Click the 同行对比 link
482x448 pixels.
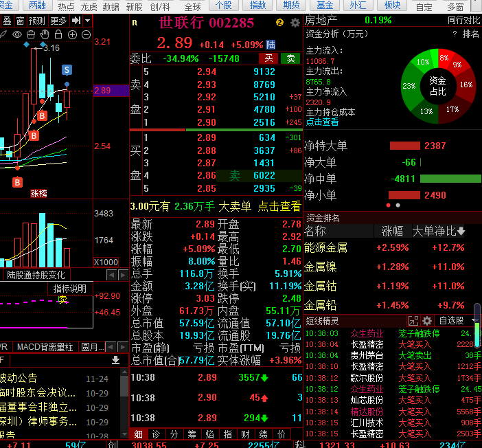click(463, 21)
